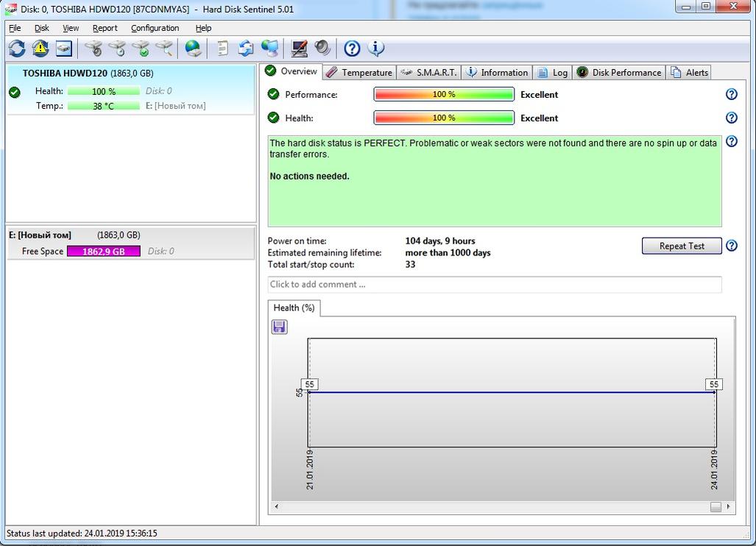Click the 24.01.2019 date label on graph
Viewport: 756px width, 546px height.
(x=714, y=469)
